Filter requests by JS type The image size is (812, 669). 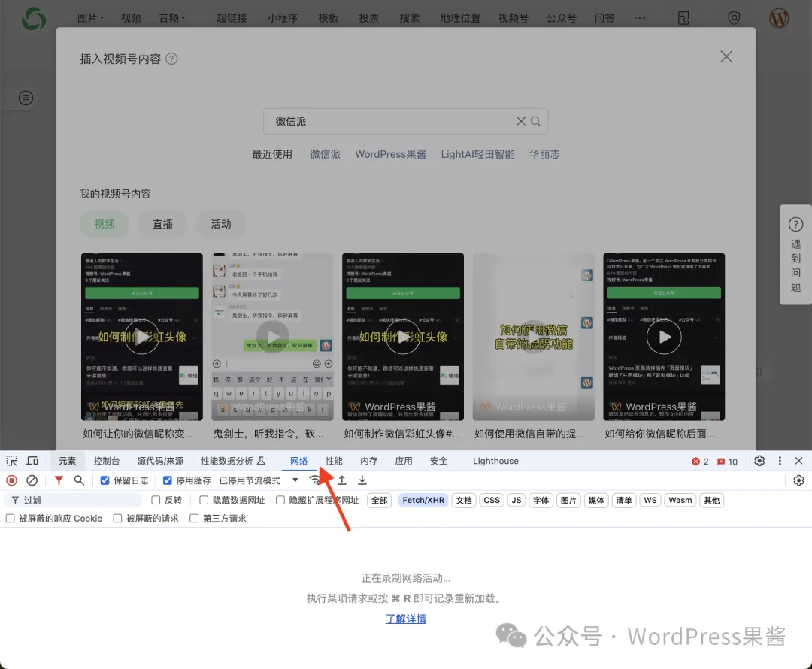[517, 500]
